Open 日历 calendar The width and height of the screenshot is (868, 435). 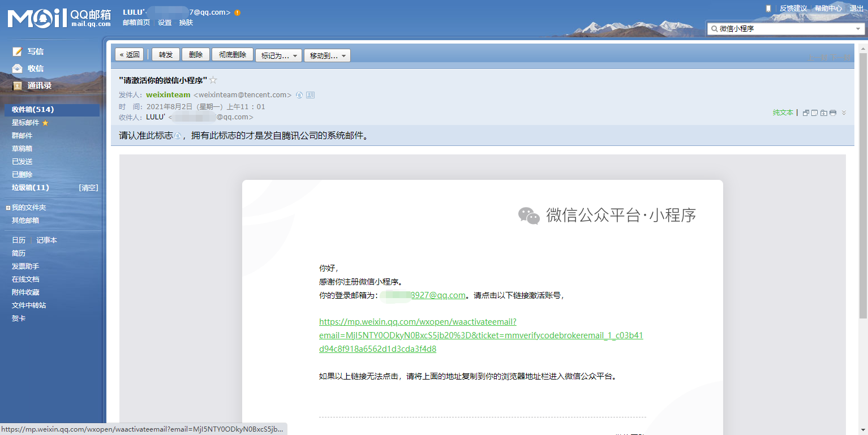(19, 240)
